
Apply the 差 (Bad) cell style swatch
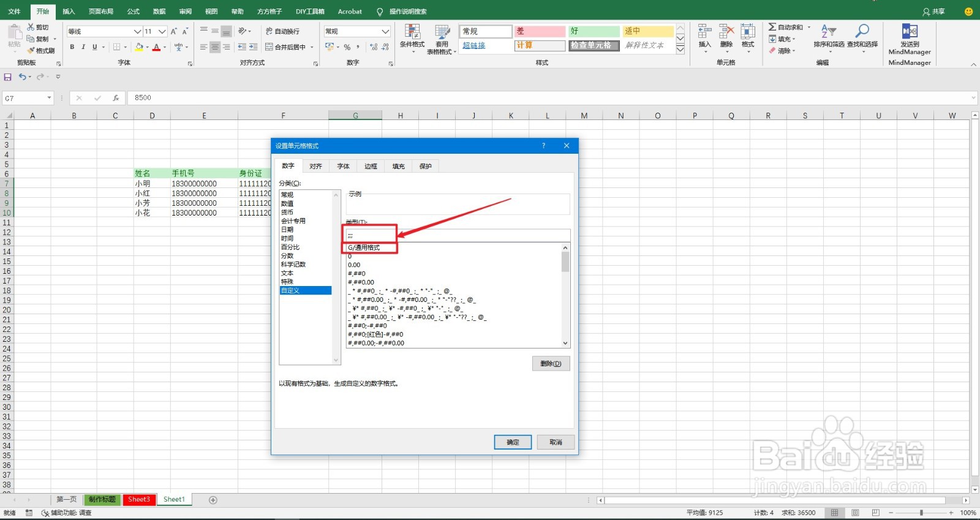point(540,31)
